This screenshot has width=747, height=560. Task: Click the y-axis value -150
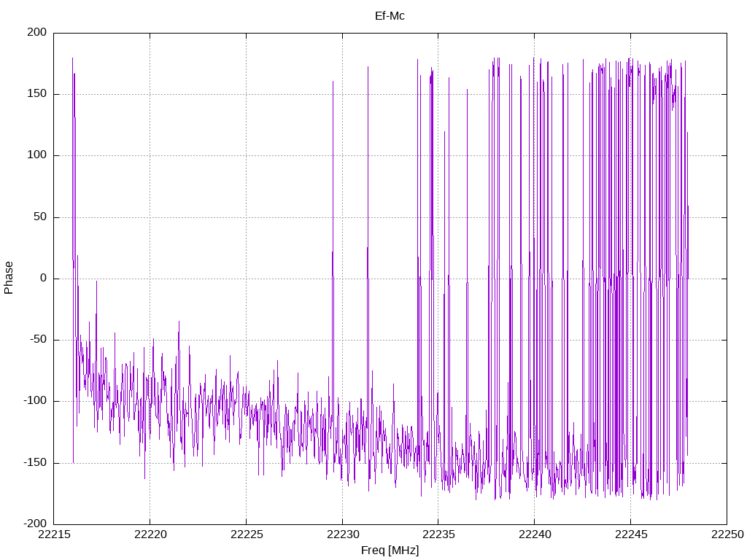[35, 462]
